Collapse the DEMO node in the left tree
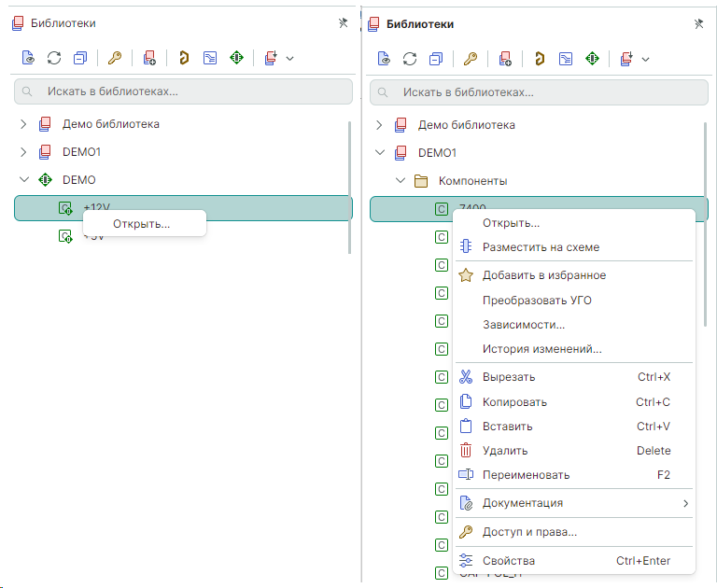Screen dimensions: 717x588 click(24, 179)
